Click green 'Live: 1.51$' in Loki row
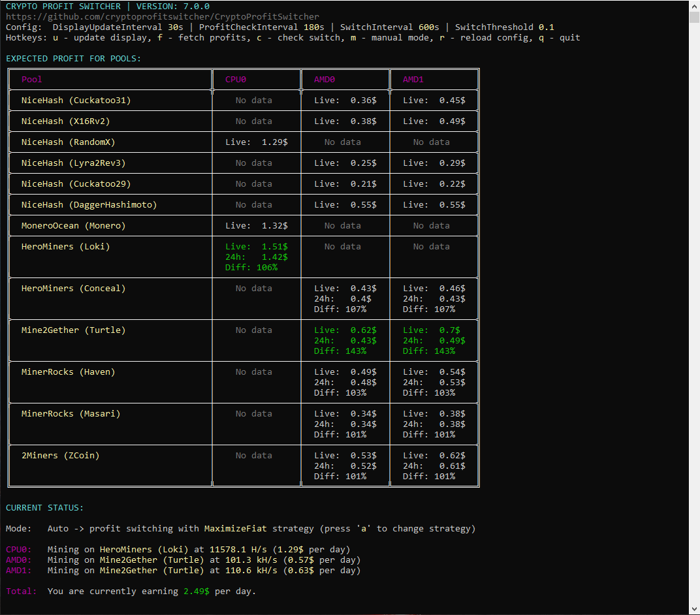The image size is (700, 615). pos(257,247)
